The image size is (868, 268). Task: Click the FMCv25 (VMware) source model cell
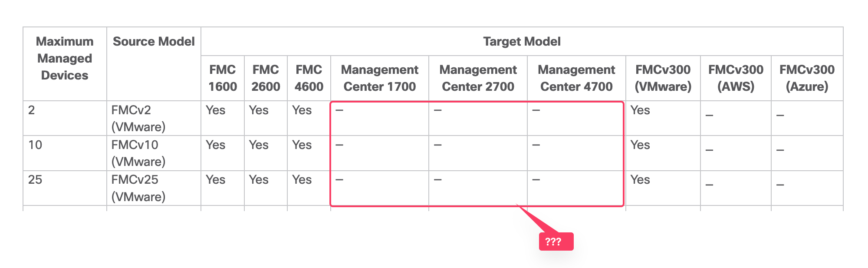pyautogui.click(x=138, y=188)
